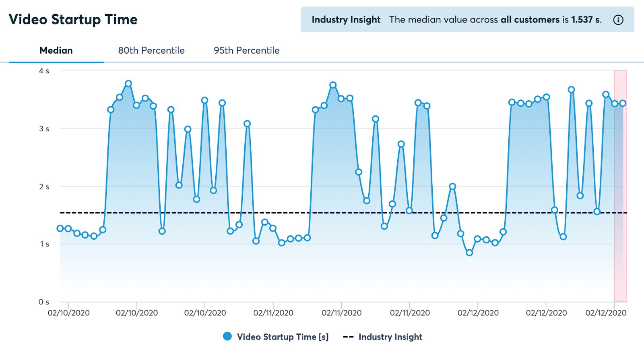
Task: Click the '0 s' y-axis label
Action: (44, 302)
